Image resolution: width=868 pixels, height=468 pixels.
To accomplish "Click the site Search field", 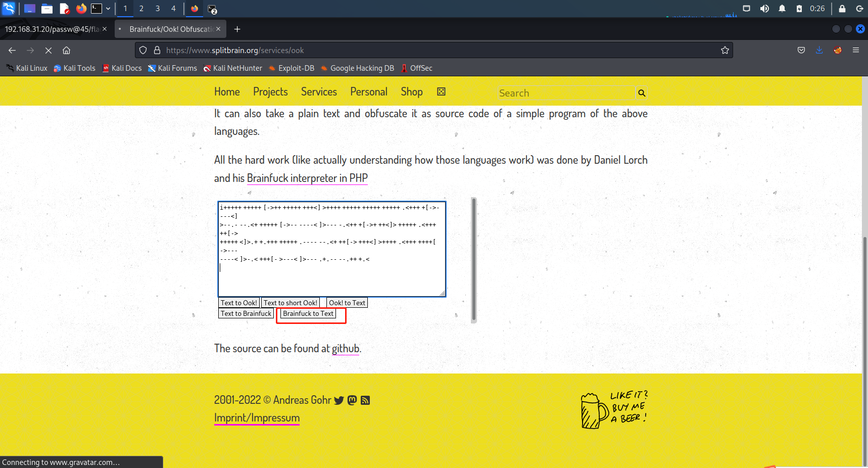I will click(x=565, y=93).
